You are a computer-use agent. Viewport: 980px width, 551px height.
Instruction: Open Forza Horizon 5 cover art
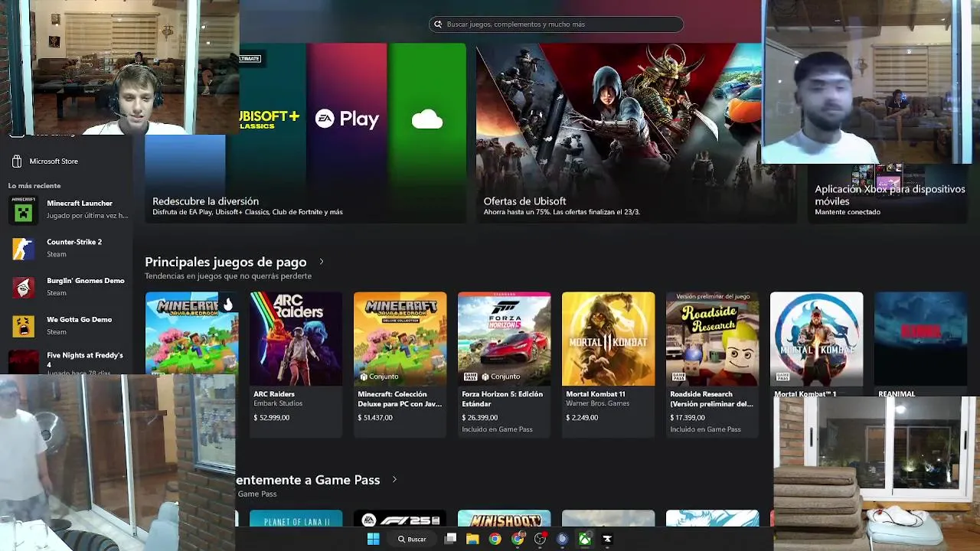(x=504, y=338)
